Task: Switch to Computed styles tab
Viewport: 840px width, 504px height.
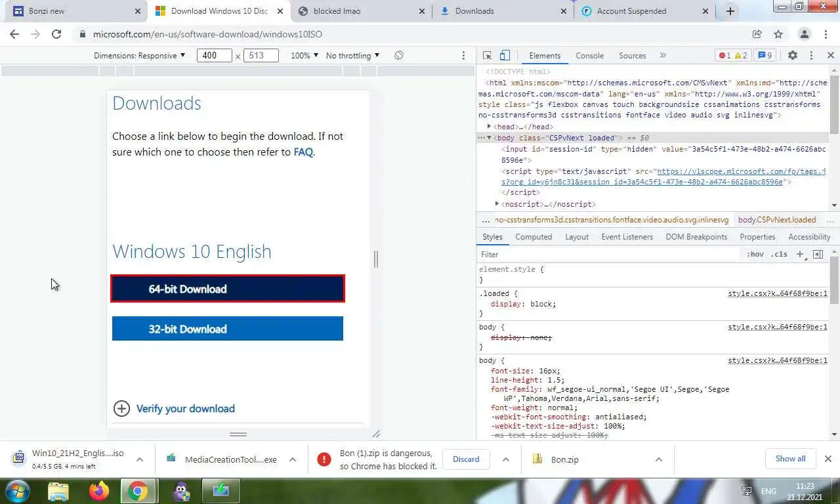Action: point(534,237)
